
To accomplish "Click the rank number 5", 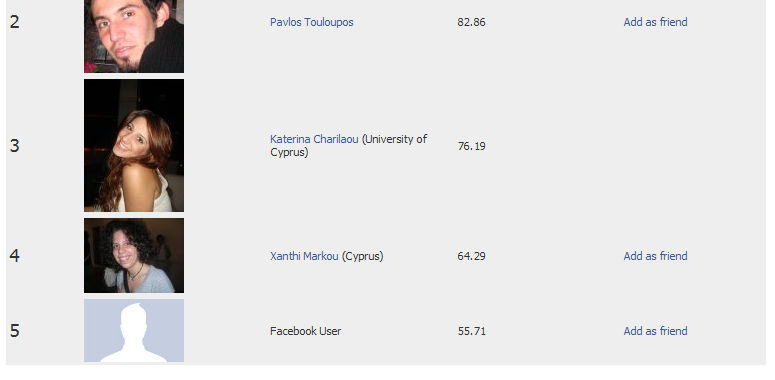I will point(14,331).
